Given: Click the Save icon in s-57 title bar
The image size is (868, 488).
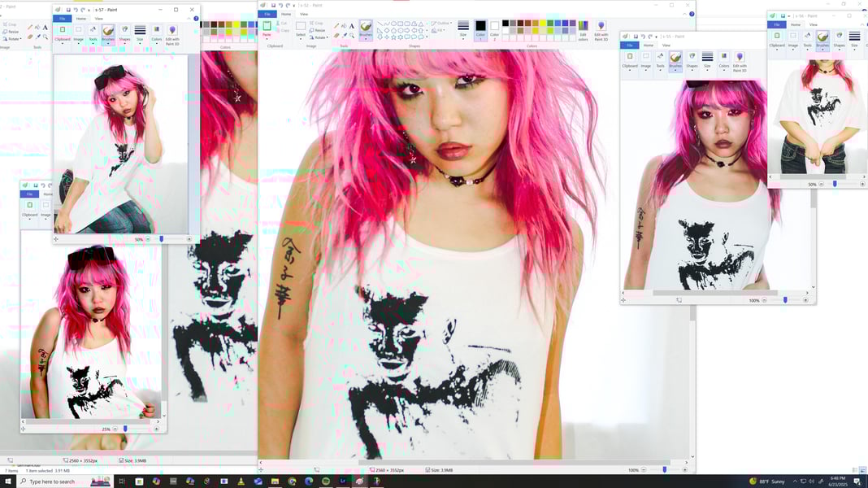Looking at the screenshot, I should 67,10.
